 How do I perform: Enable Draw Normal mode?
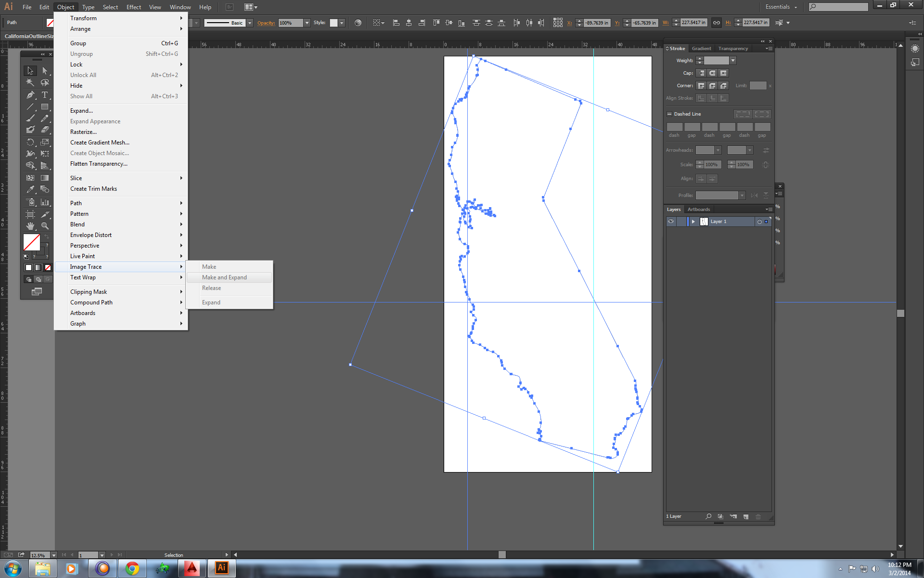point(28,279)
